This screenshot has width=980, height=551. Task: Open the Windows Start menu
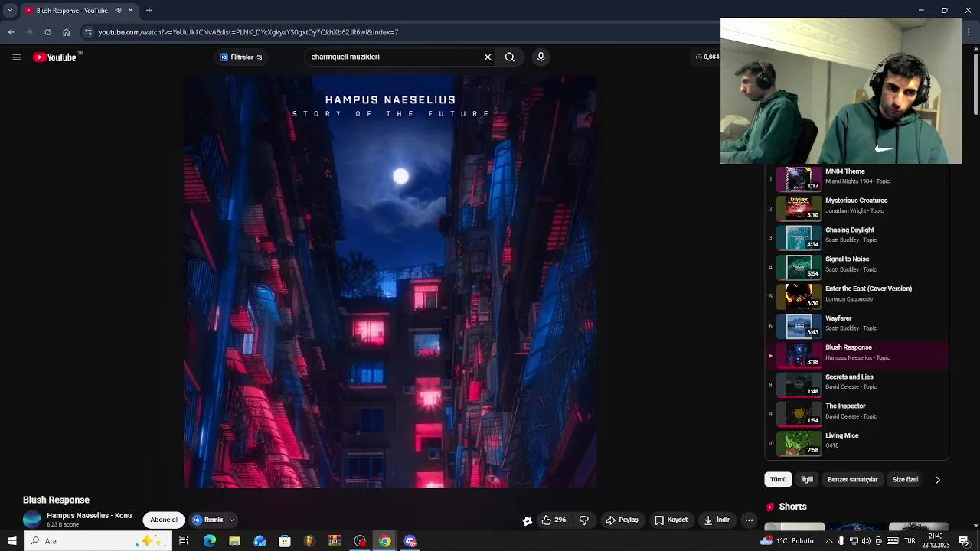click(11, 541)
